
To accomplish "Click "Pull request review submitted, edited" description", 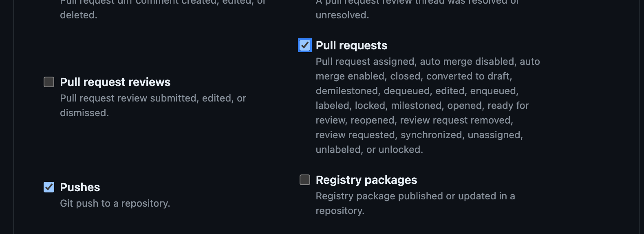I will 153,98.
